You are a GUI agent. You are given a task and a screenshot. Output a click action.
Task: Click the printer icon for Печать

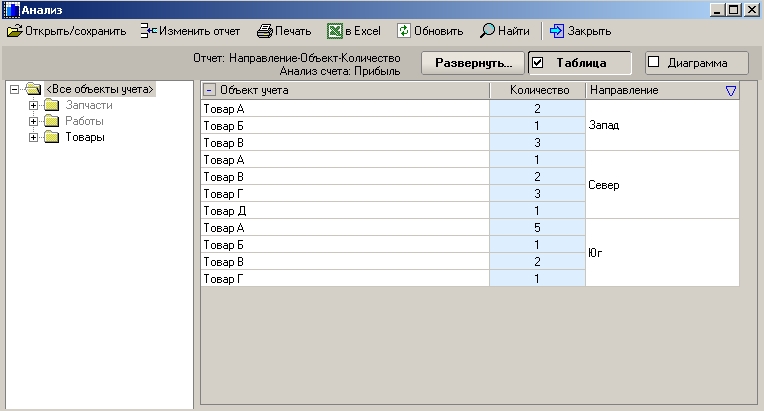[265, 31]
